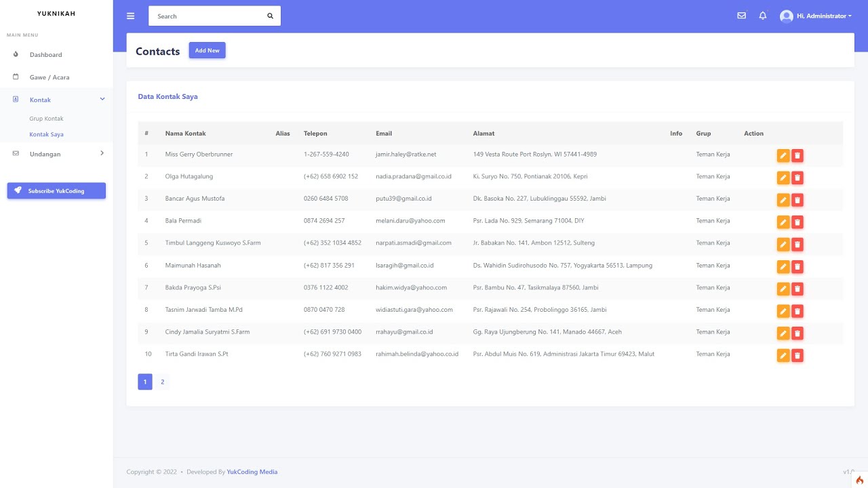The width and height of the screenshot is (868, 488).
Task: Click the Nama Kontak column header
Action: (186, 134)
